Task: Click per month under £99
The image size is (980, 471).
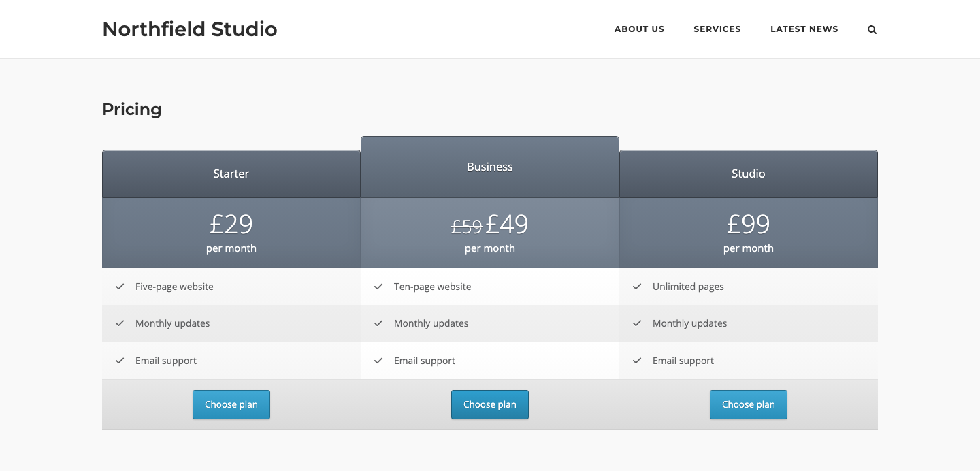Action: (749, 248)
